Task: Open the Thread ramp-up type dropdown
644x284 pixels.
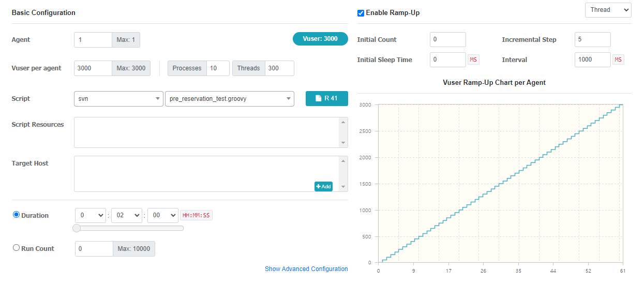Action: [608, 10]
